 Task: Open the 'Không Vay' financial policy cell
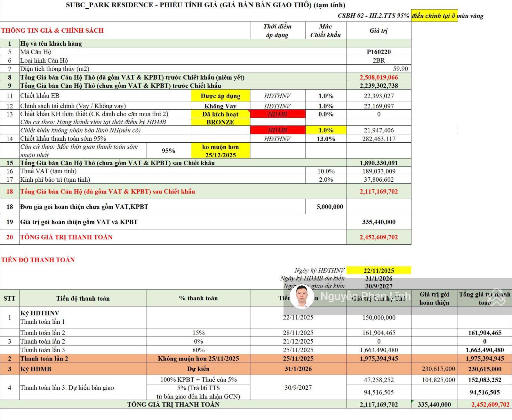click(x=220, y=106)
